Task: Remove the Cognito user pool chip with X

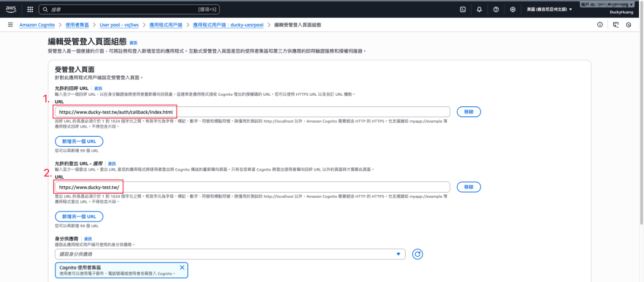Action: [182, 268]
